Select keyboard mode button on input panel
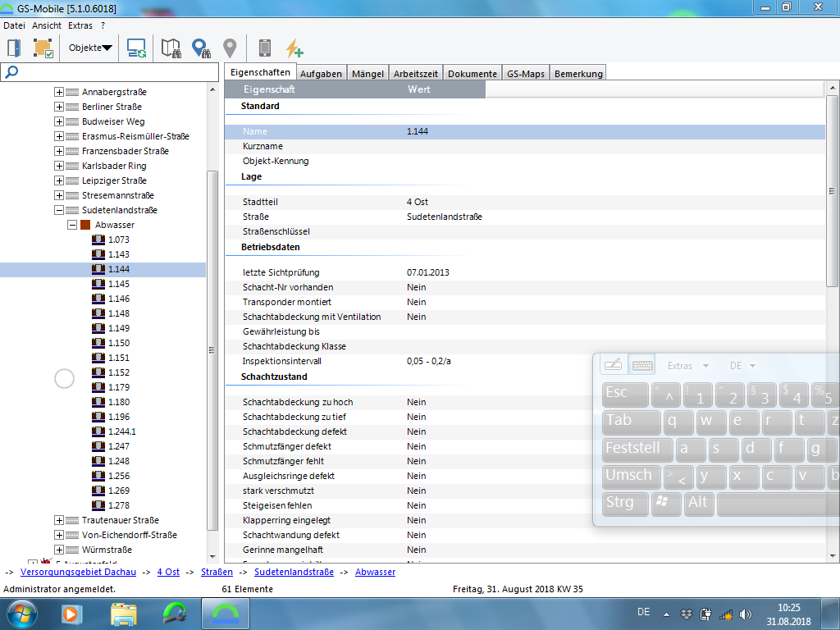Image resolution: width=840 pixels, height=630 pixels. coord(643,365)
